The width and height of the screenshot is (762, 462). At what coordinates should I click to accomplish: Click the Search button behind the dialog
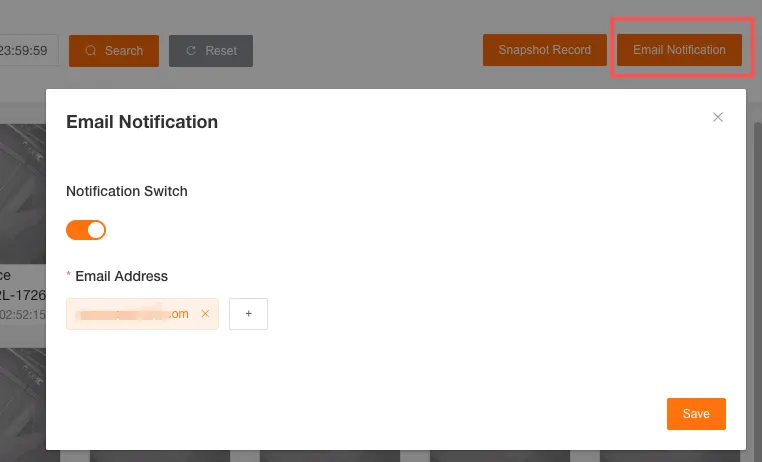[114, 51]
